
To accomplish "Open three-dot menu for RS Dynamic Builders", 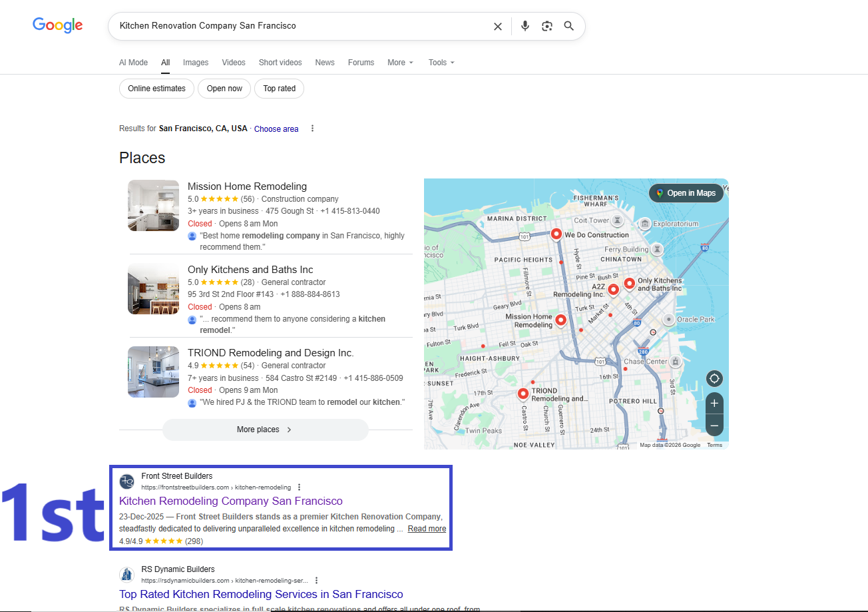I will pyautogui.click(x=316, y=580).
